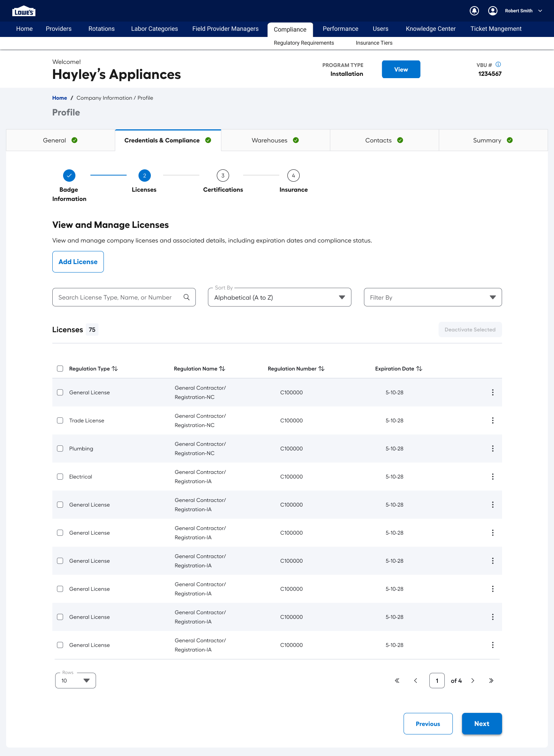The height and width of the screenshot is (756, 554).
Task: Click the Previous button
Action: (428, 724)
